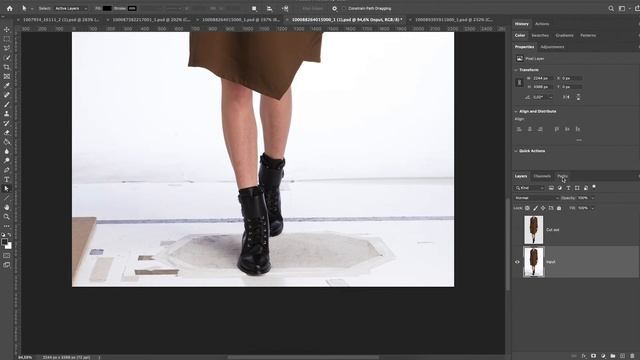Switch to the Gradients tab
This screenshot has height=360, width=640.
564,36
